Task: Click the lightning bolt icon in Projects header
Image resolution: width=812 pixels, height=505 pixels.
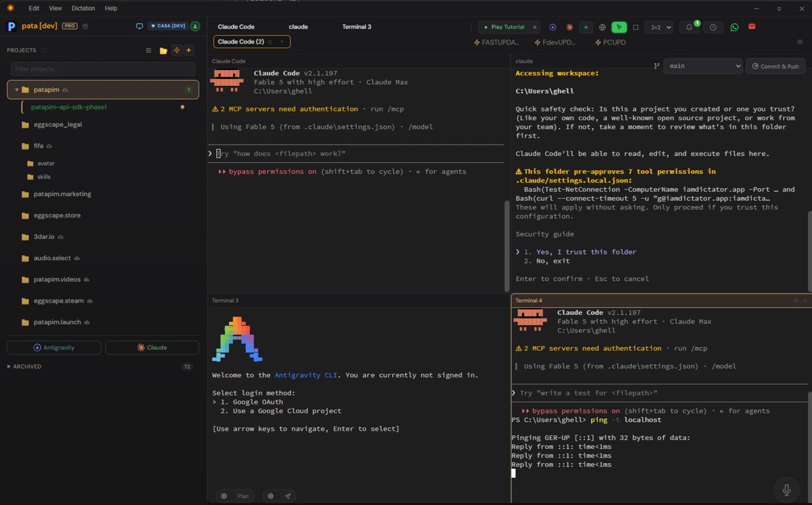Action: point(177,50)
